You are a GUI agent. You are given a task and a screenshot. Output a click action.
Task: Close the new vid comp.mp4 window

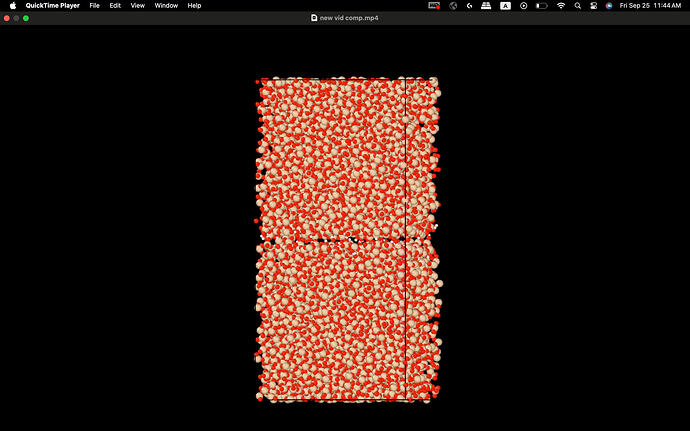pyautogui.click(x=7, y=18)
